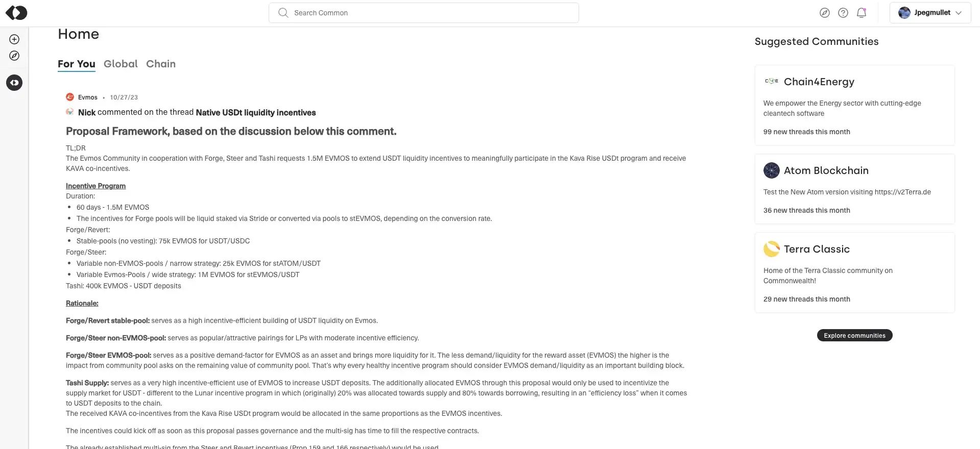The height and width of the screenshot is (449, 980).
Task: Click the Terra Classic community logo
Action: tap(772, 249)
